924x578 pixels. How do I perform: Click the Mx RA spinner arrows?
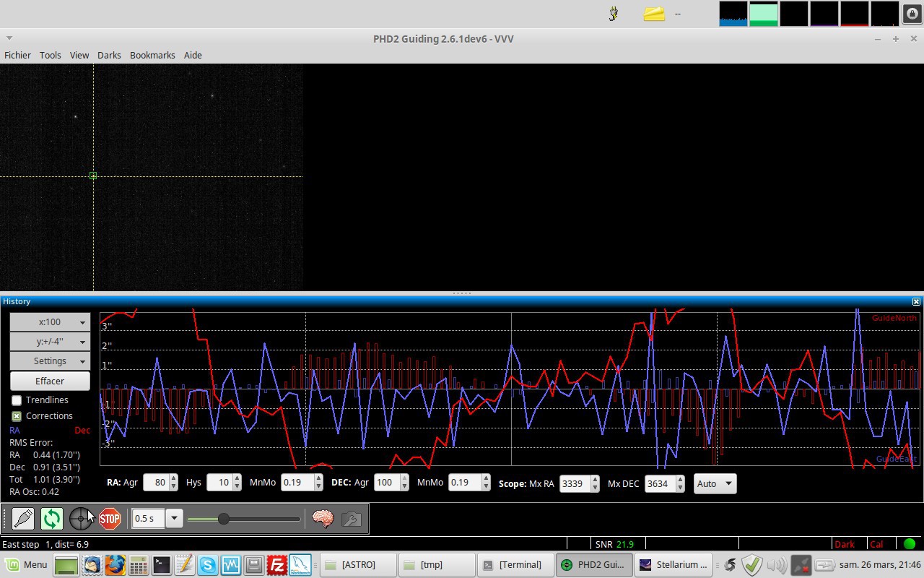point(595,483)
